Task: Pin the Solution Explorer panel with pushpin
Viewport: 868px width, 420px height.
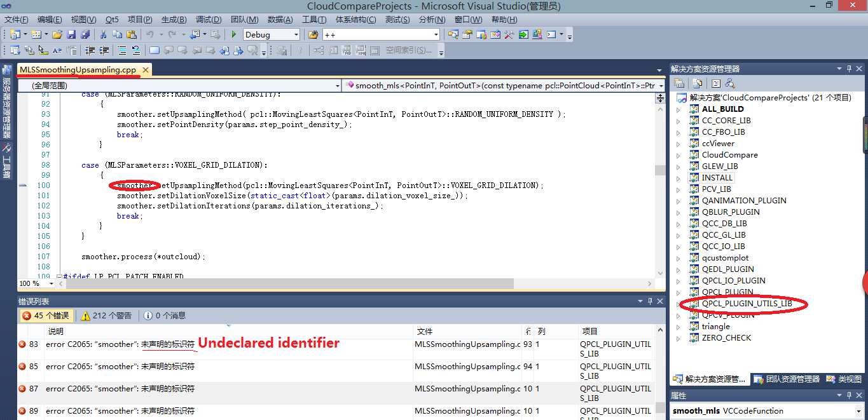Action: tap(849, 69)
